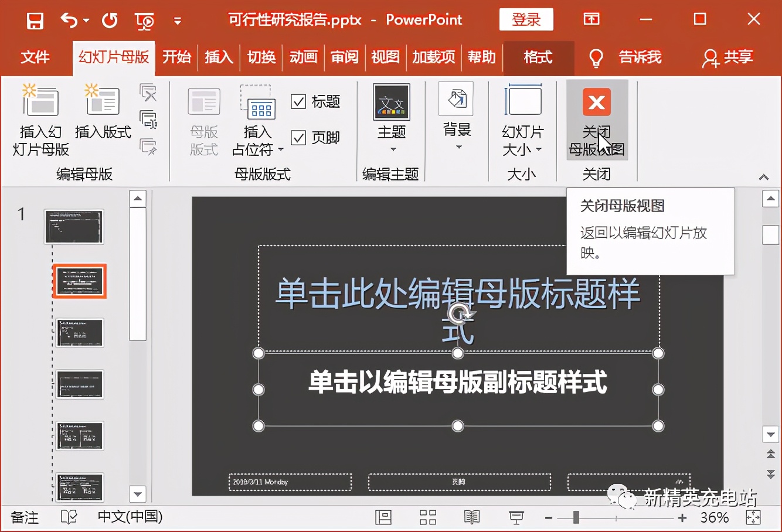Click the 登录 sign-in button
Image resolution: width=782 pixels, height=532 pixels.
tap(526, 19)
